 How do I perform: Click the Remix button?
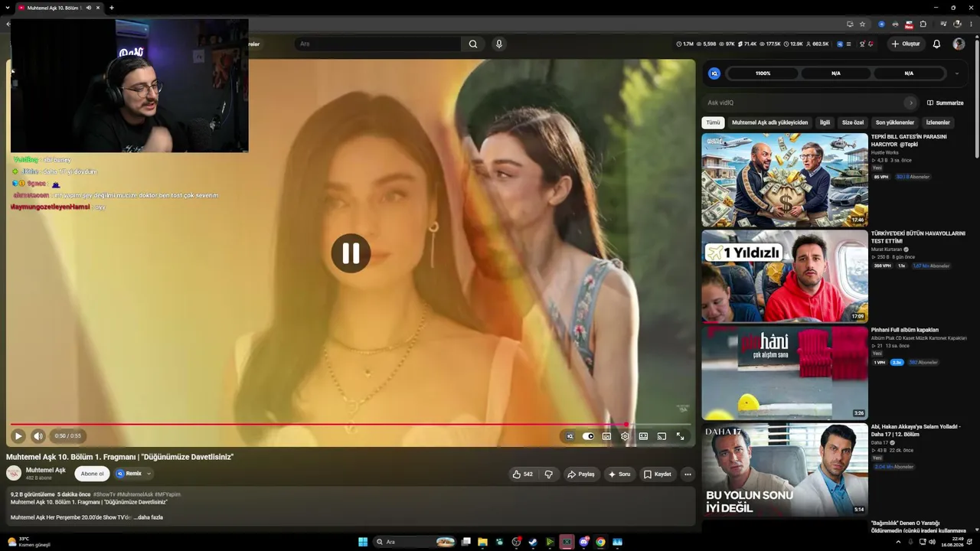[x=129, y=474]
